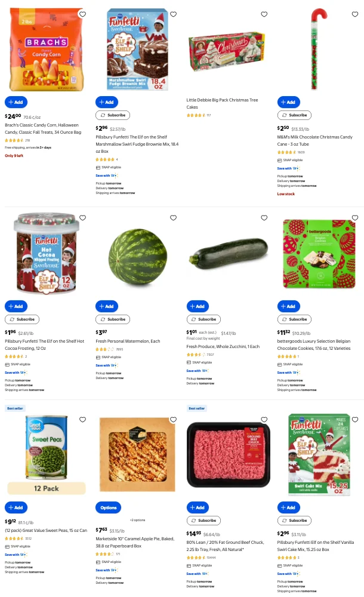Subscribe to the Hot Cocoa Whipped Frosting
Viewport: 364px width, 597px height.
(22, 319)
